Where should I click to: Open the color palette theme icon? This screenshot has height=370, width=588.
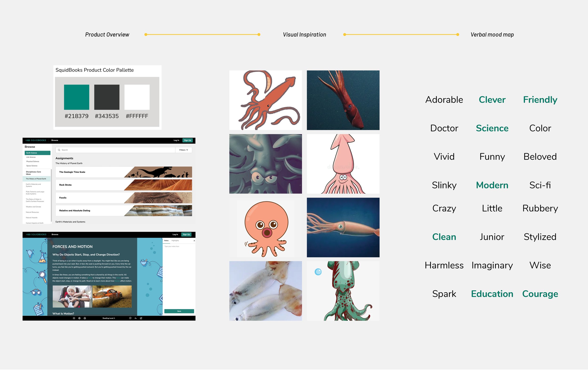[130, 318]
